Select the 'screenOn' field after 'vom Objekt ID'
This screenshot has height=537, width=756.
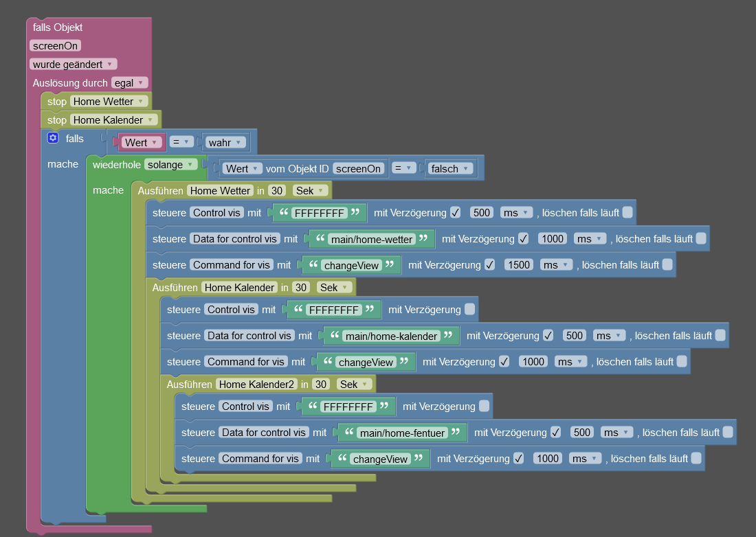tap(358, 168)
